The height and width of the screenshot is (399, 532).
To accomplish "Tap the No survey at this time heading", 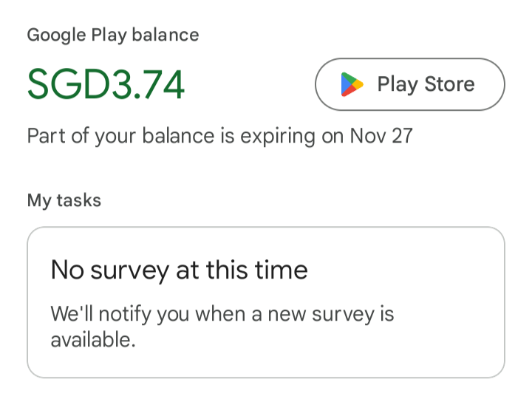I will pyautogui.click(x=179, y=270).
